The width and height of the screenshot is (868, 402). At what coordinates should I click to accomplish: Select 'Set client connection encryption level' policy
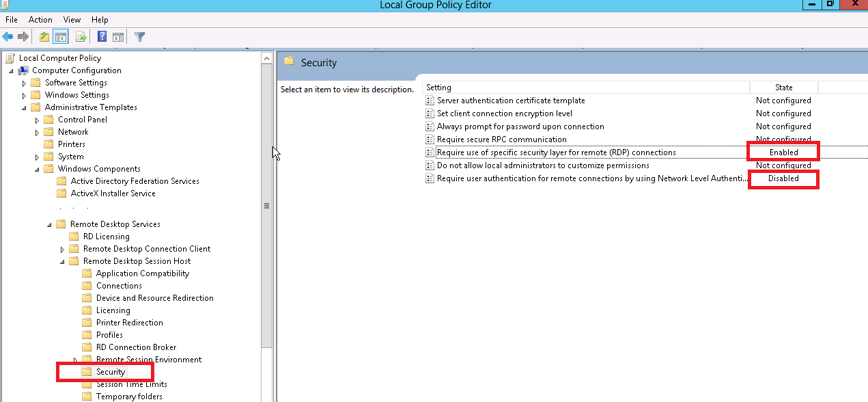click(x=504, y=113)
